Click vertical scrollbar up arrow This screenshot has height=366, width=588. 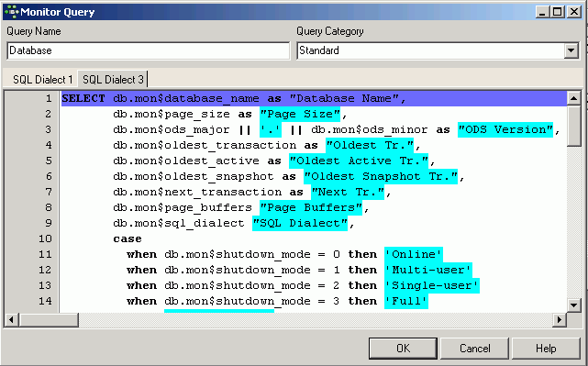click(x=573, y=99)
